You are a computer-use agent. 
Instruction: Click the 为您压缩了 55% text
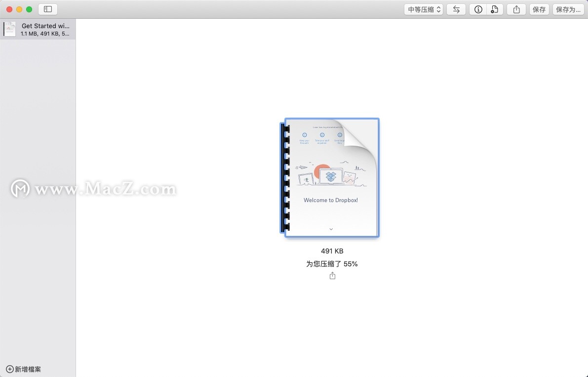click(x=332, y=264)
